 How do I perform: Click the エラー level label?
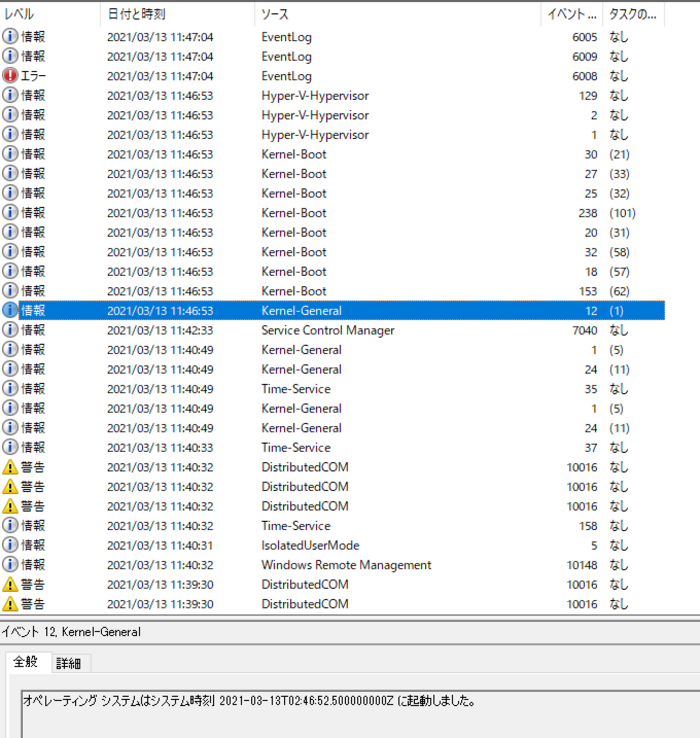[x=33, y=76]
